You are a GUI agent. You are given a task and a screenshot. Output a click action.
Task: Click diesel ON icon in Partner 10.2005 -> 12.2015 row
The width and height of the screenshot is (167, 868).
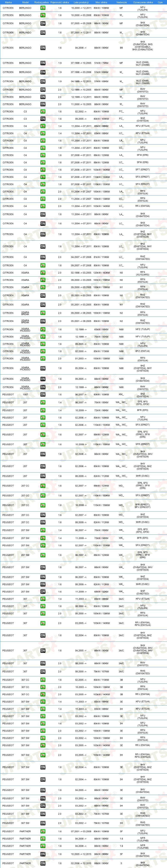tap(43, 854)
